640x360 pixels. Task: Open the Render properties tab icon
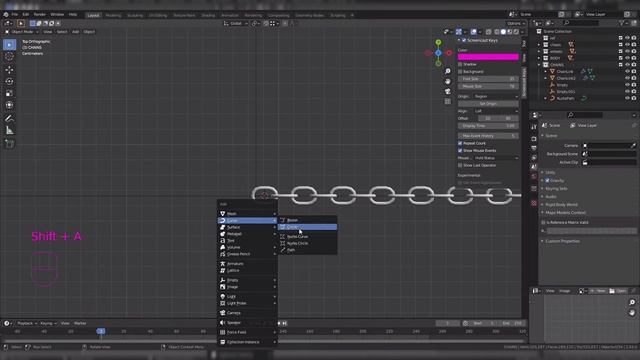534,139
